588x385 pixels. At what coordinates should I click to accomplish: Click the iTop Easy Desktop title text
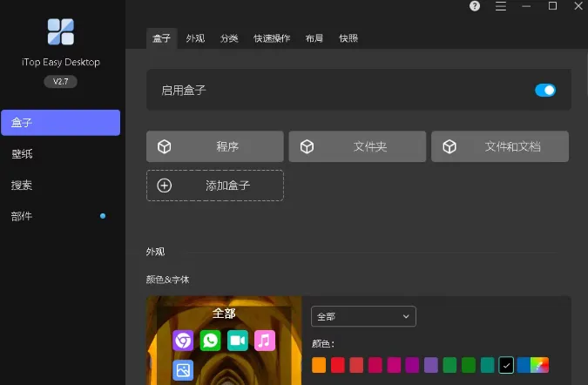tap(61, 62)
